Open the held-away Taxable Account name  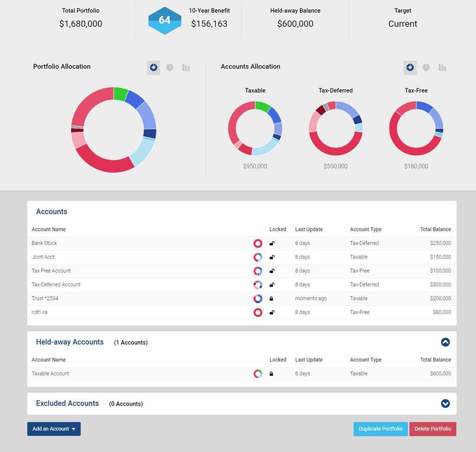click(x=50, y=373)
